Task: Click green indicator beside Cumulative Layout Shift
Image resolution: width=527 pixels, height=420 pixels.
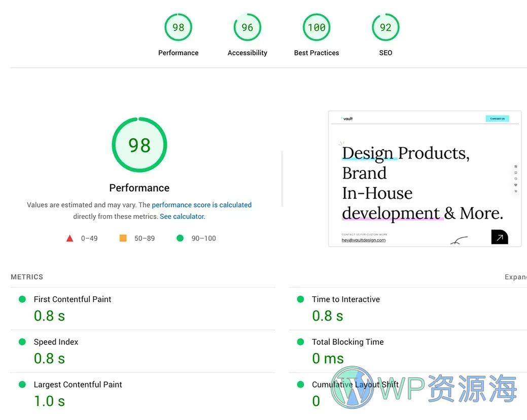Action: click(x=301, y=384)
